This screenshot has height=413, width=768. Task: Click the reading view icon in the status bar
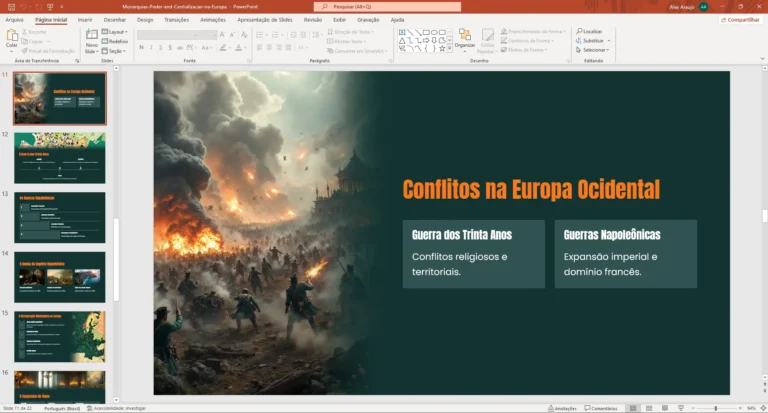(x=665, y=408)
